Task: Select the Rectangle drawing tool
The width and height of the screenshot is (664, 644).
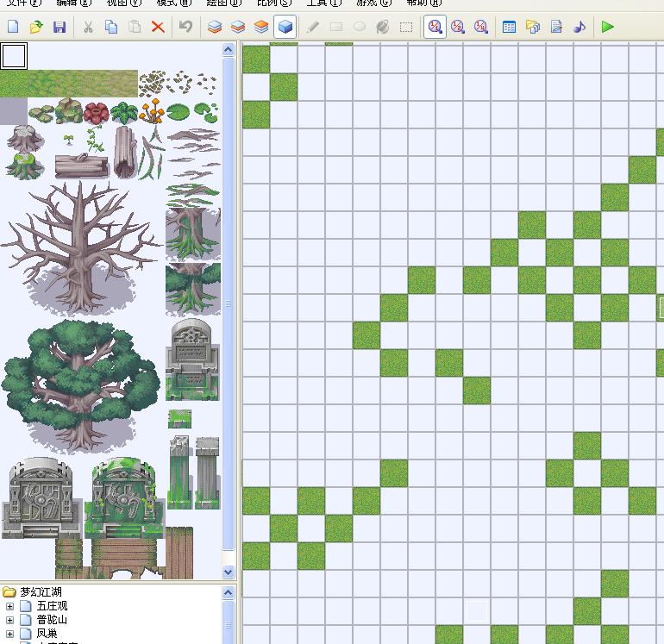Action: 336,27
